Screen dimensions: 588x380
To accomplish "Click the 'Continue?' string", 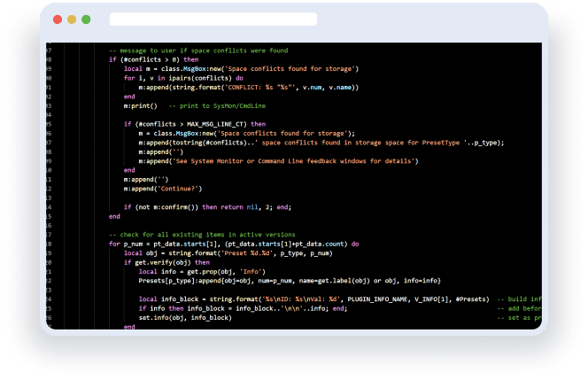I will [180, 189].
